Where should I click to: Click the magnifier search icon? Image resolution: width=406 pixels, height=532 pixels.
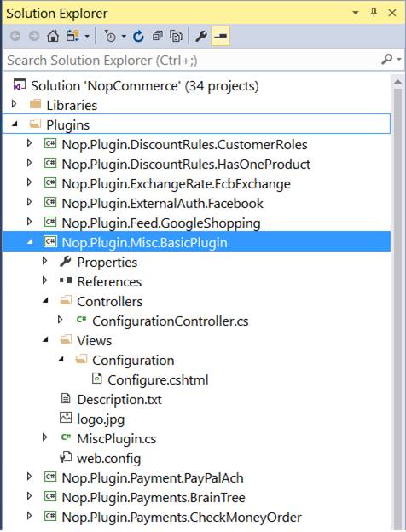(x=386, y=60)
